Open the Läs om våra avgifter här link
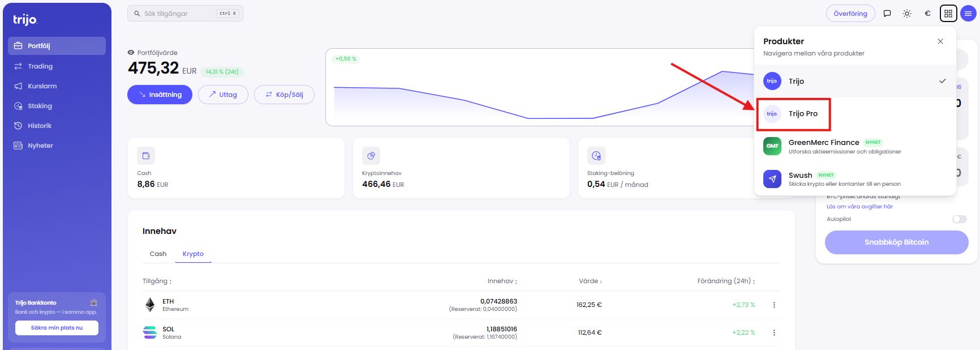Image resolution: width=980 pixels, height=350 pixels. 859,207
